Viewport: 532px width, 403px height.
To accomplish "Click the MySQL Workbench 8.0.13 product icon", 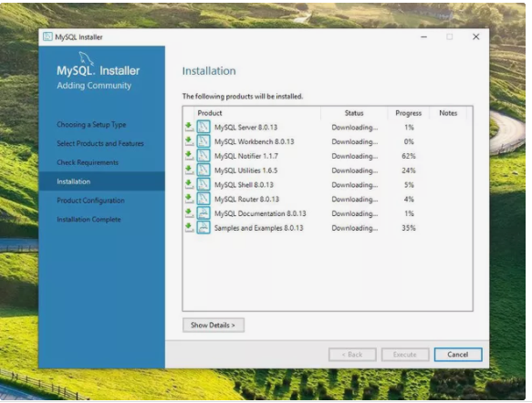I will [x=203, y=141].
